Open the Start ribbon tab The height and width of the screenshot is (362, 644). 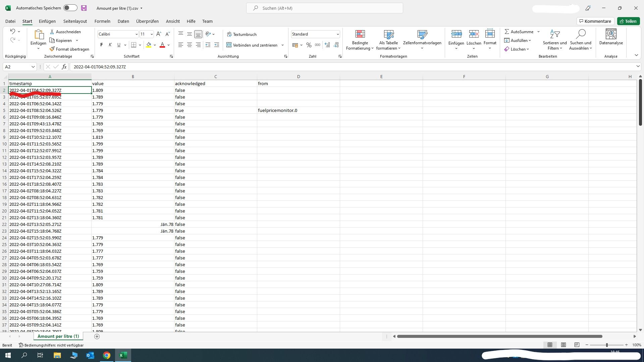click(27, 21)
